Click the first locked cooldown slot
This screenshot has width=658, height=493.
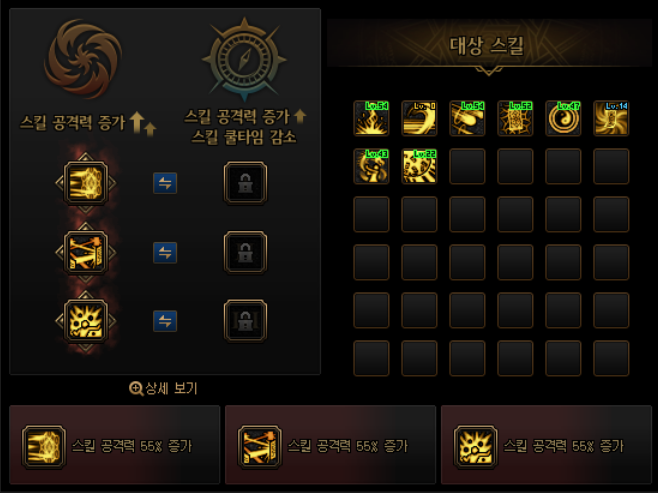coord(245,183)
